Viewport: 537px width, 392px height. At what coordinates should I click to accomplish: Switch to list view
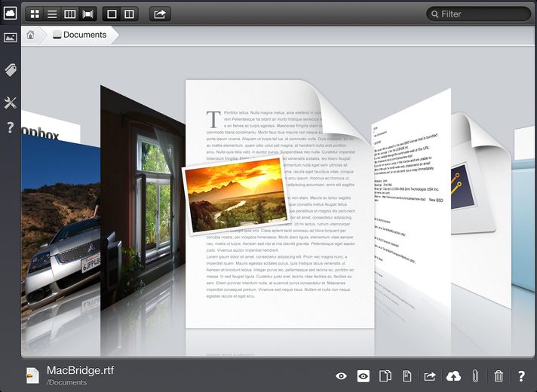tap(52, 14)
